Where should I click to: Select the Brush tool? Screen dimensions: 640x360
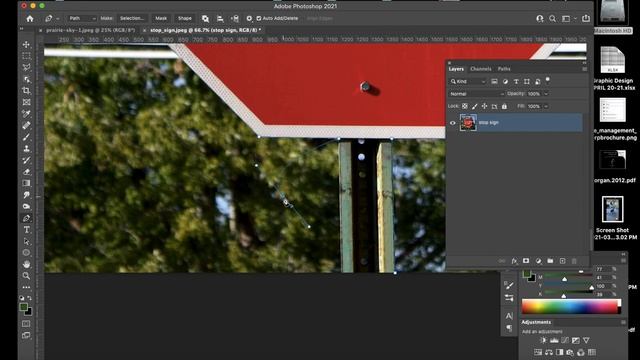[27, 137]
